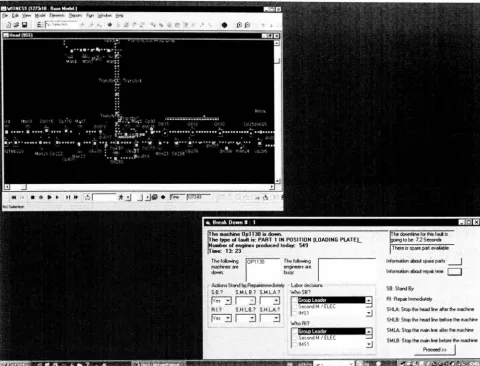The height and width of the screenshot is (366, 480).
Task: Click the large black circle toolbar icon
Action: (224, 25)
